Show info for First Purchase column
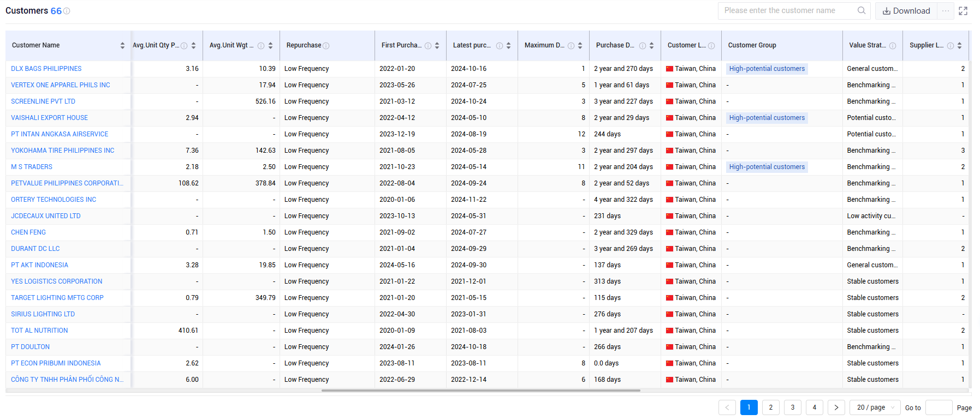 [x=428, y=46]
